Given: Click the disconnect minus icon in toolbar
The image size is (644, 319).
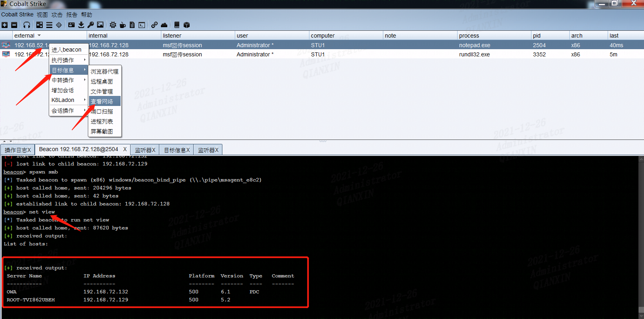Looking at the screenshot, I should click(14, 25).
